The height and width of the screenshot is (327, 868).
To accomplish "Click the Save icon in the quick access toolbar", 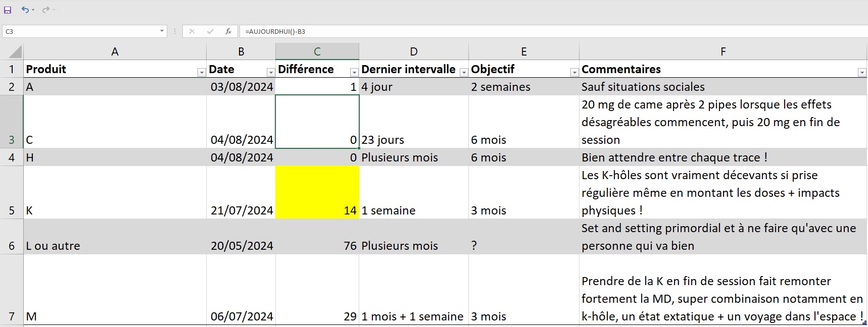I will pyautogui.click(x=8, y=10).
